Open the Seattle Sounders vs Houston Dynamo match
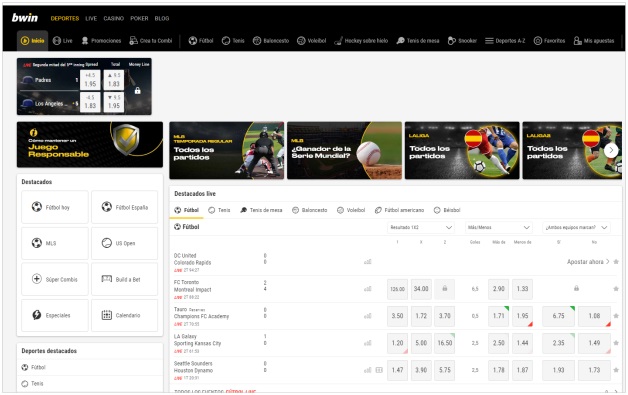 point(193,367)
